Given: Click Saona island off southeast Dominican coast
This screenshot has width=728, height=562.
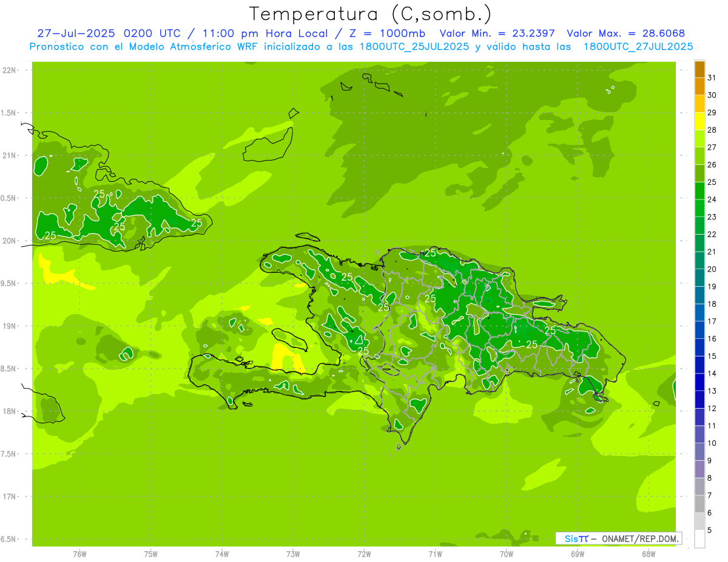Looking at the screenshot, I should [x=601, y=398].
